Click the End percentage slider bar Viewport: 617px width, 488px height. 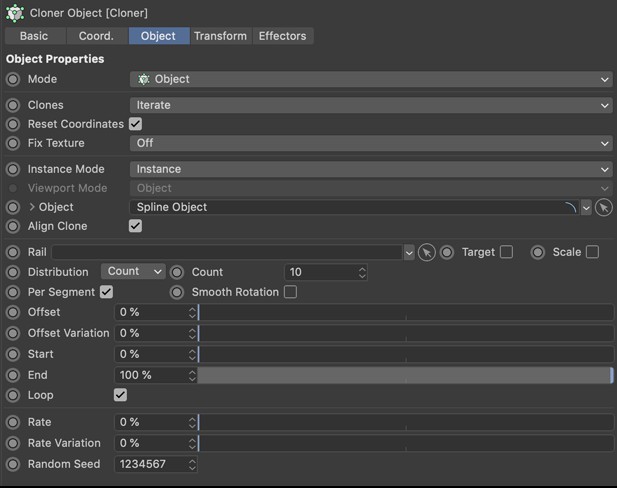point(405,375)
